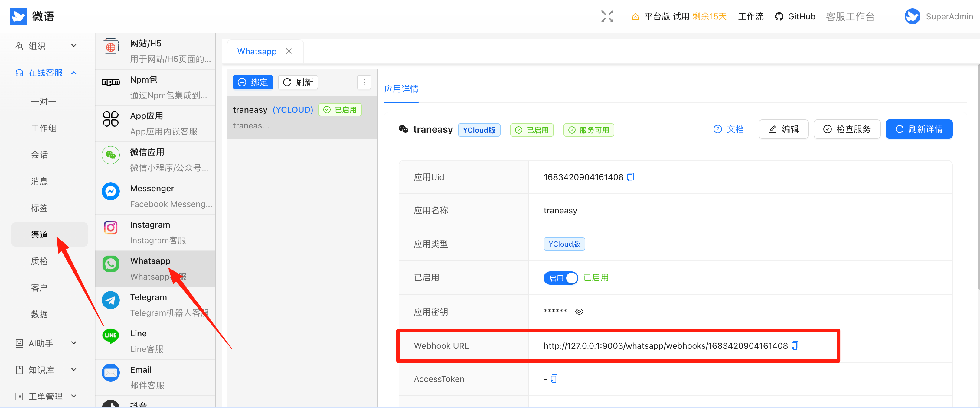
Task: Click the 工单管理 list icon
Action: coord(19,396)
